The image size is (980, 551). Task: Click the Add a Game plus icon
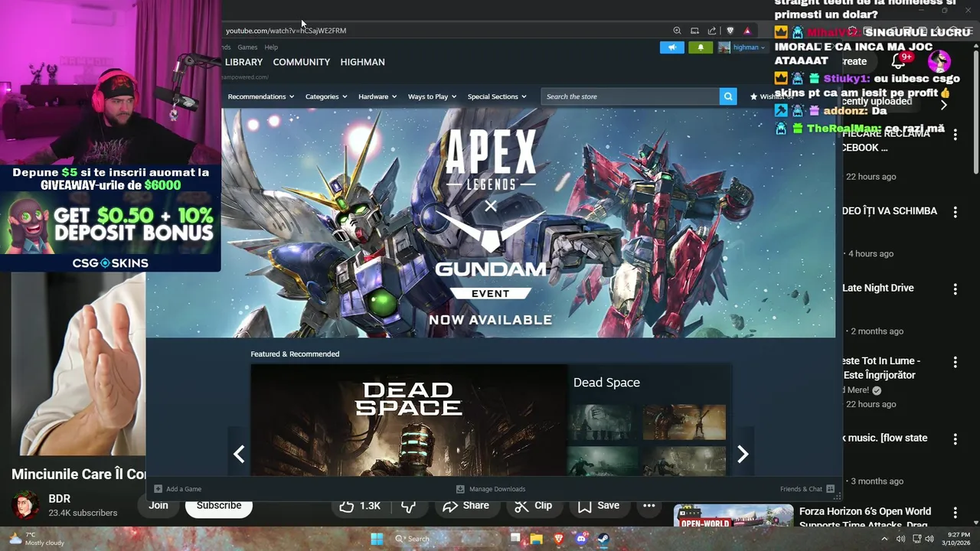[158, 489]
